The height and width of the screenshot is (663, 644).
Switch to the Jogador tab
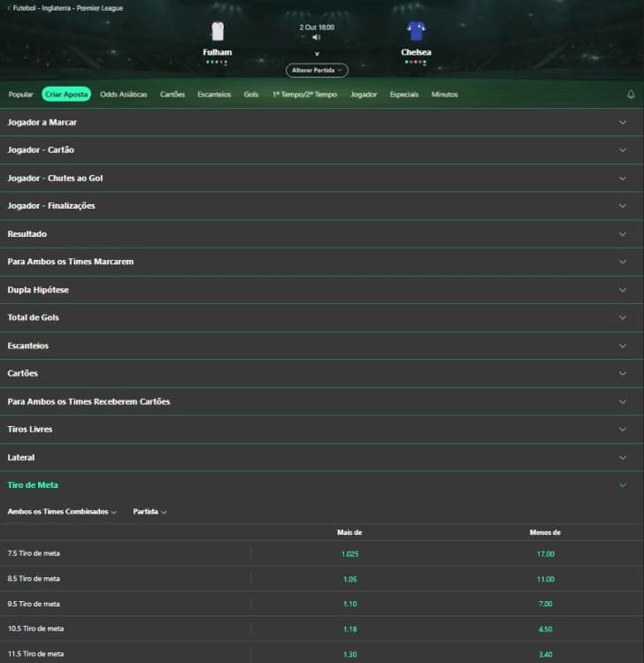tap(364, 95)
